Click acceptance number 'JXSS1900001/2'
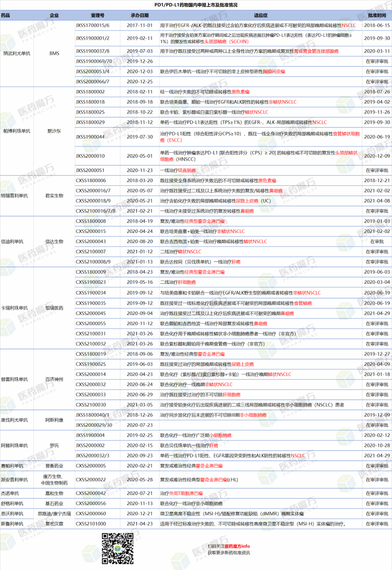 [x=93, y=38]
